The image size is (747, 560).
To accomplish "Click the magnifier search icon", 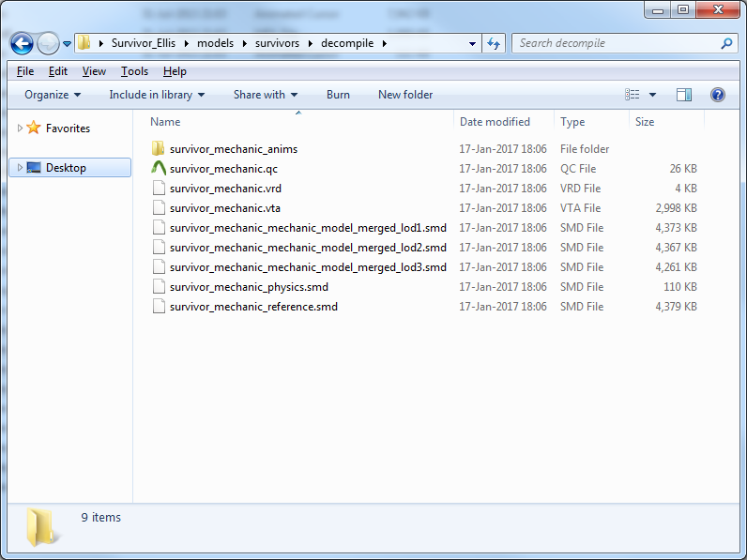I will click(726, 43).
